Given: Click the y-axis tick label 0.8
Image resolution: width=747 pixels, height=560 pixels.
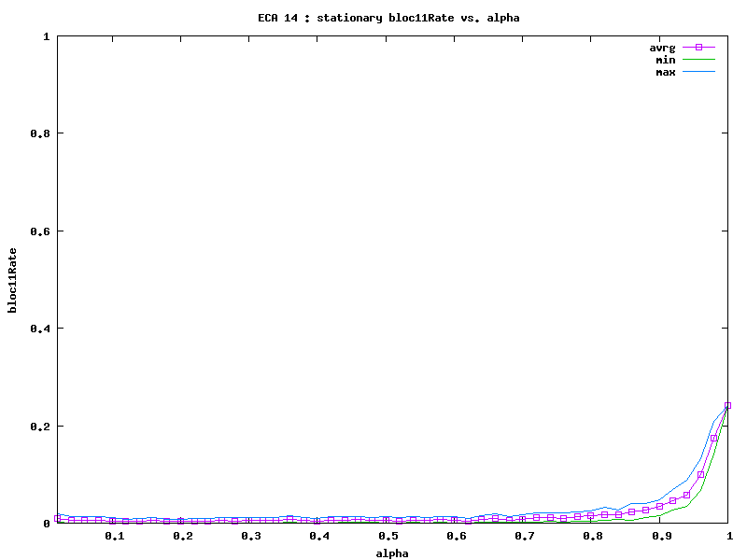Looking at the screenshot, I should coord(40,133).
